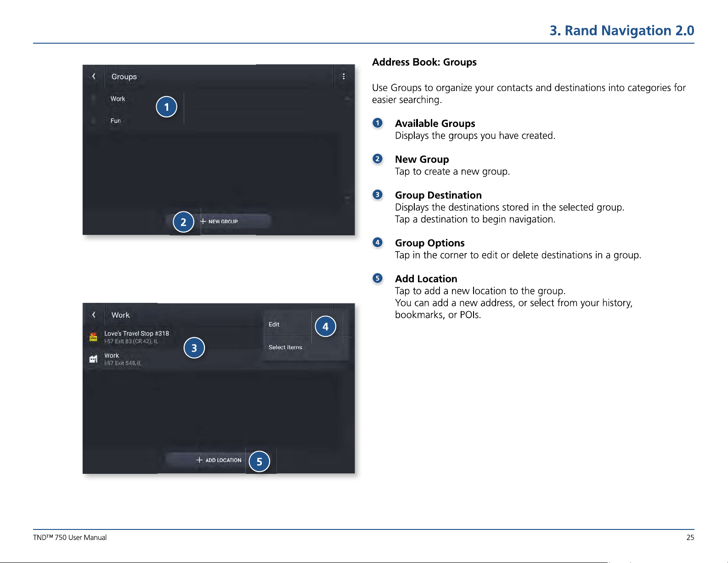Click the scroll down arrow in Groups list
The height and width of the screenshot is (563, 728).
click(347, 198)
